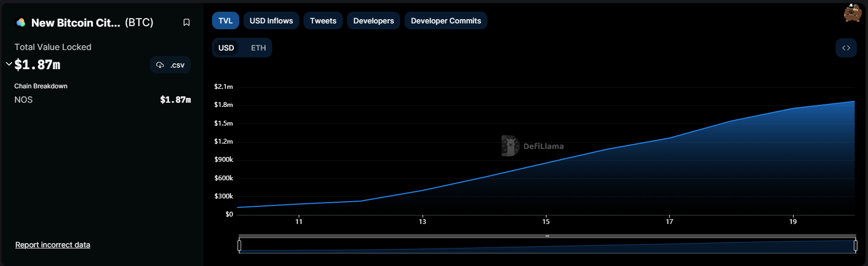Enable the USD Inflows chart metric
The height and width of the screenshot is (266, 868).
tap(271, 21)
